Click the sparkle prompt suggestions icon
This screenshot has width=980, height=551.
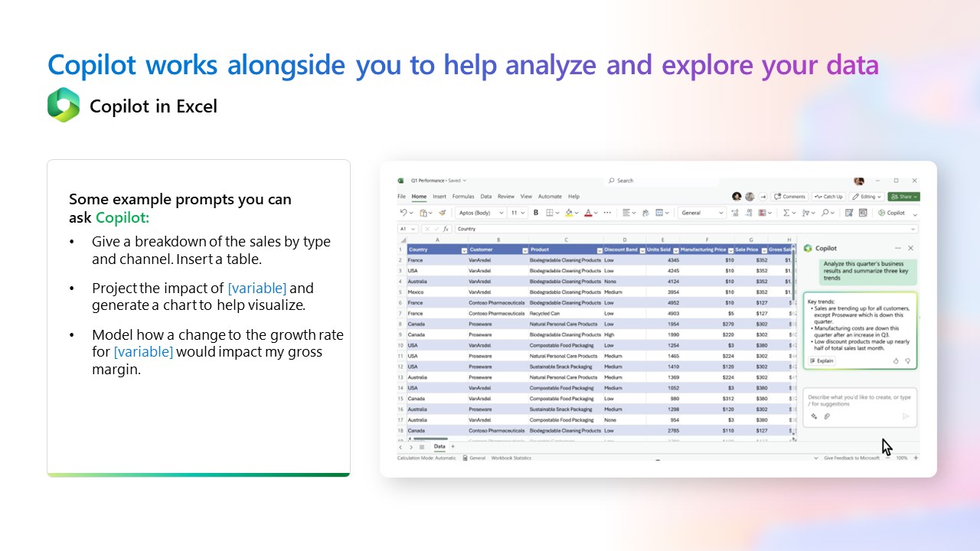click(815, 416)
